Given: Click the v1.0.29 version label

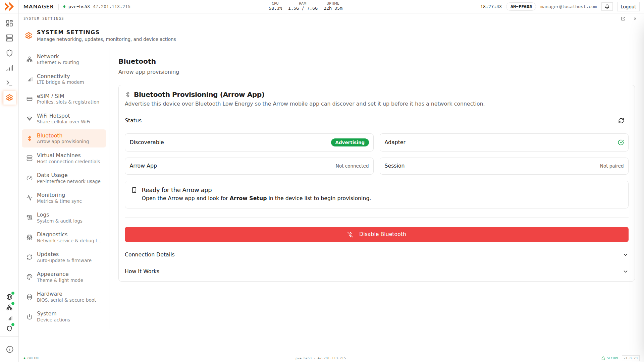Looking at the screenshot, I should tap(631, 358).
